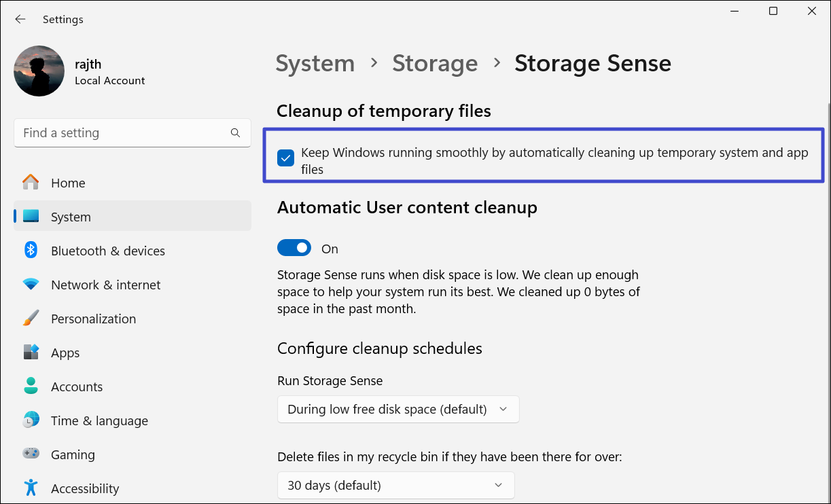This screenshot has height=504, width=831.
Task: Click the Accessibility figure icon
Action: [x=31, y=488]
